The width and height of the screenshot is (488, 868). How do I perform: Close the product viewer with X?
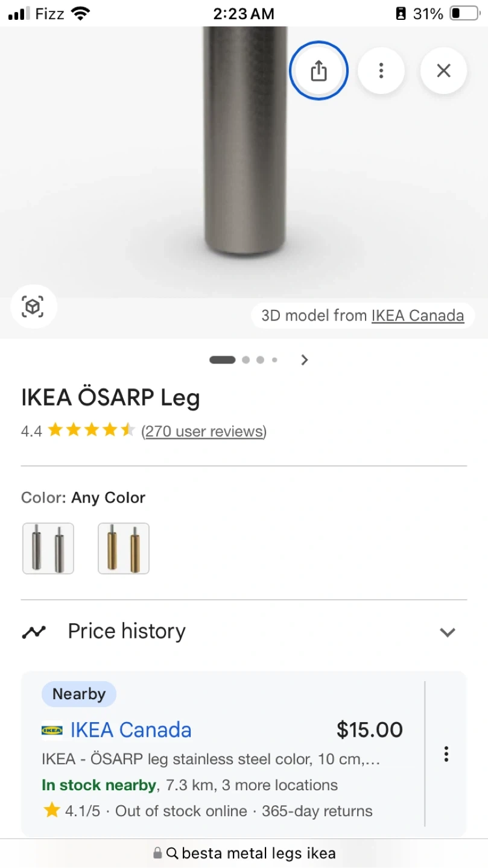443,71
